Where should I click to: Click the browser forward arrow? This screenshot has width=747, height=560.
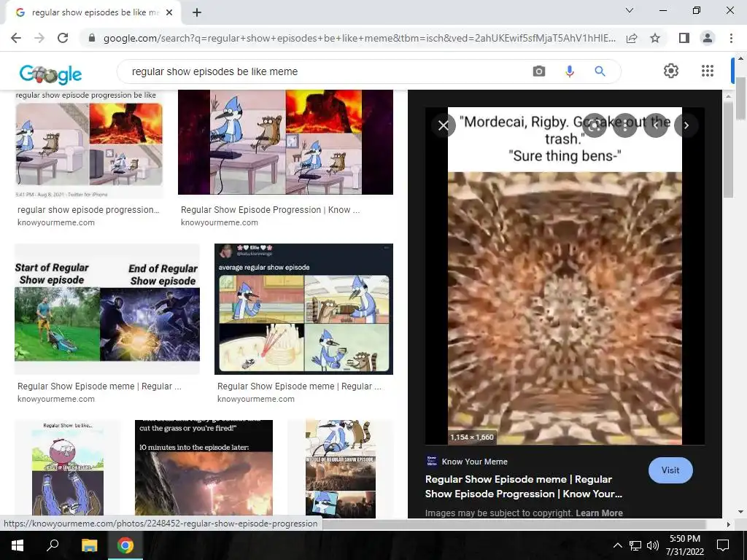[x=39, y=38]
